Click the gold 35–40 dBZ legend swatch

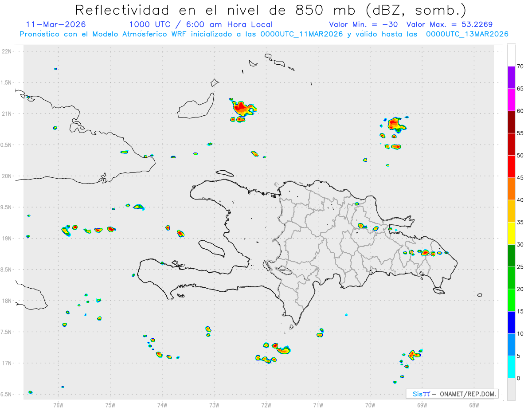(x=511, y=211)
